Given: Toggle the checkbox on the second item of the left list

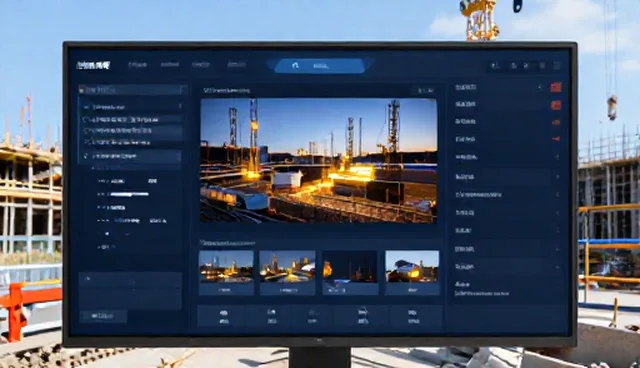Looking at the screenshot, I should click(x=86, y=131).
